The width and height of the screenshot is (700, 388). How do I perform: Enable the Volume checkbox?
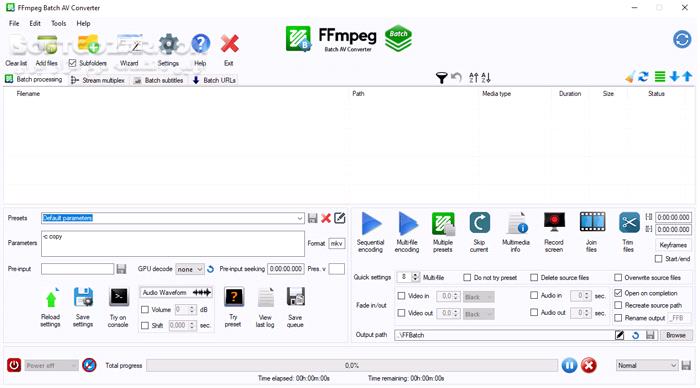(145, 309)
